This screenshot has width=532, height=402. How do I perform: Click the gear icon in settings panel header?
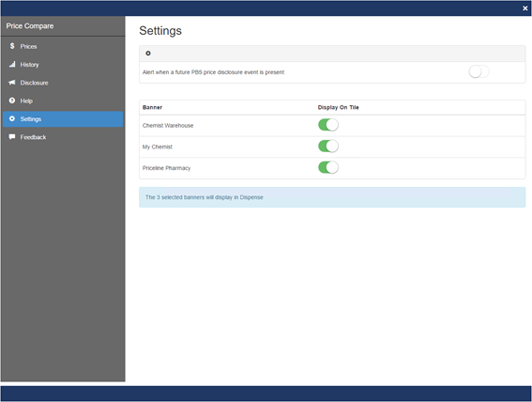pos(148,54)
